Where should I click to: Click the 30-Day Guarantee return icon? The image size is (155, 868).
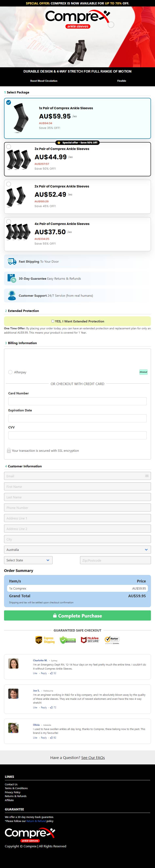12,278
